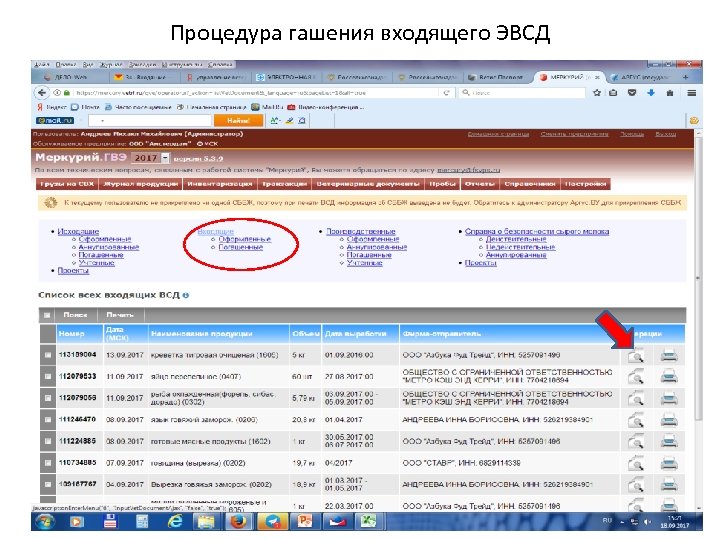
Task: Open PowerPoint from the taskbar
Action: [304, 522]
